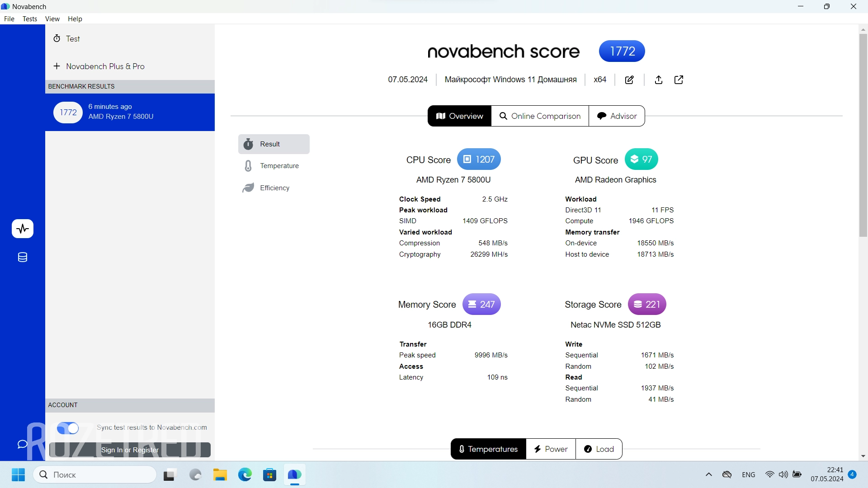This screenshot has width=868, height=488.
Task: Click the vertical scrollbar thumb
Action: (x=863, y=136)
